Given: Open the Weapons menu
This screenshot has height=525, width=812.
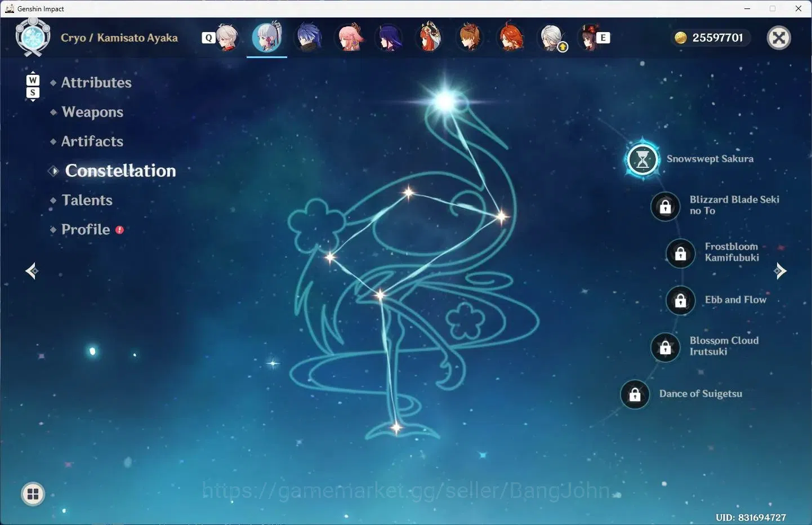Looking at the screenshot, I should click(92, 112).
